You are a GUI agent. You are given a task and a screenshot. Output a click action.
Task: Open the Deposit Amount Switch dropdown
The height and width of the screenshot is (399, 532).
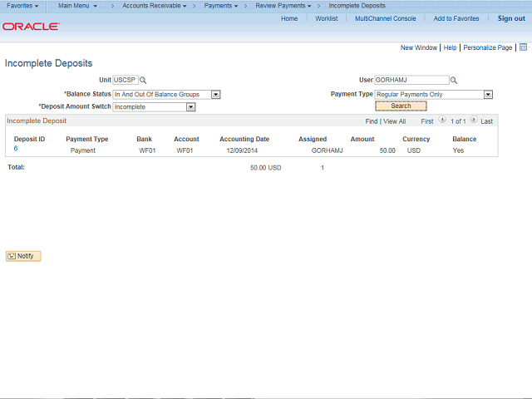[154, 107]
